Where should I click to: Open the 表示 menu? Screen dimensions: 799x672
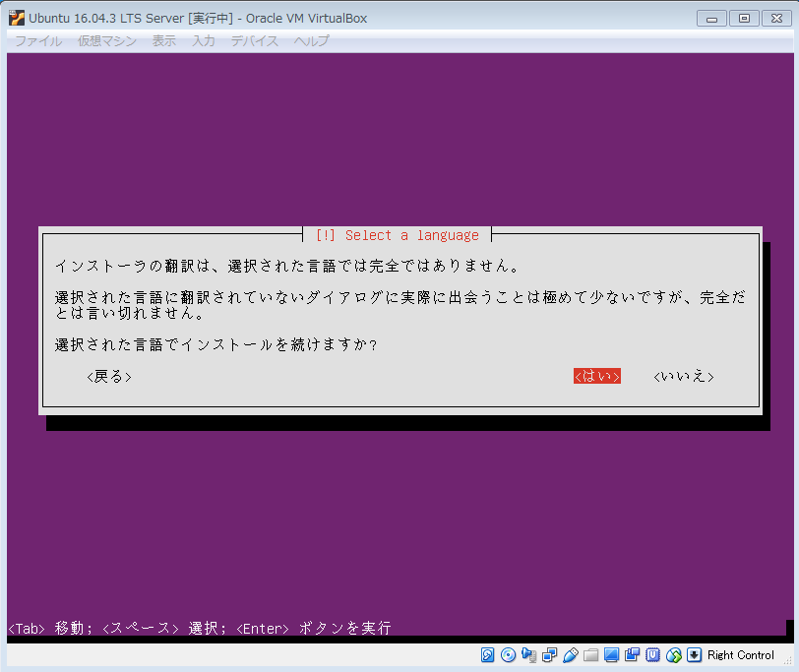coord(164,40)
